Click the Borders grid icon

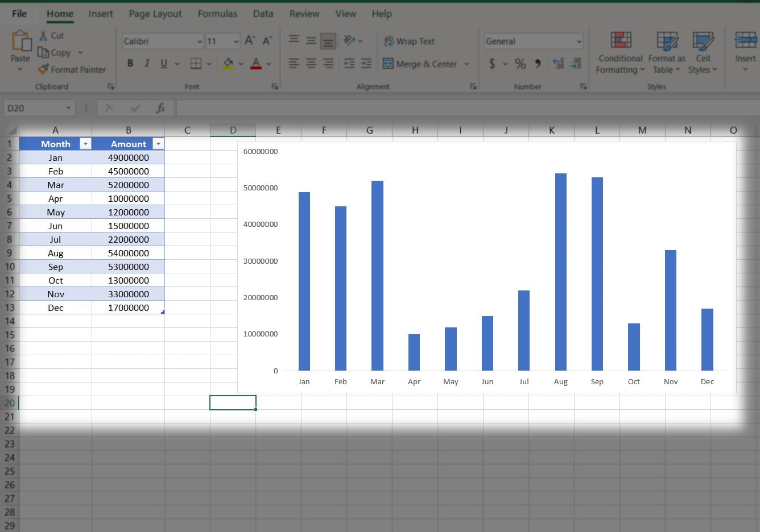tap(196, 64)
